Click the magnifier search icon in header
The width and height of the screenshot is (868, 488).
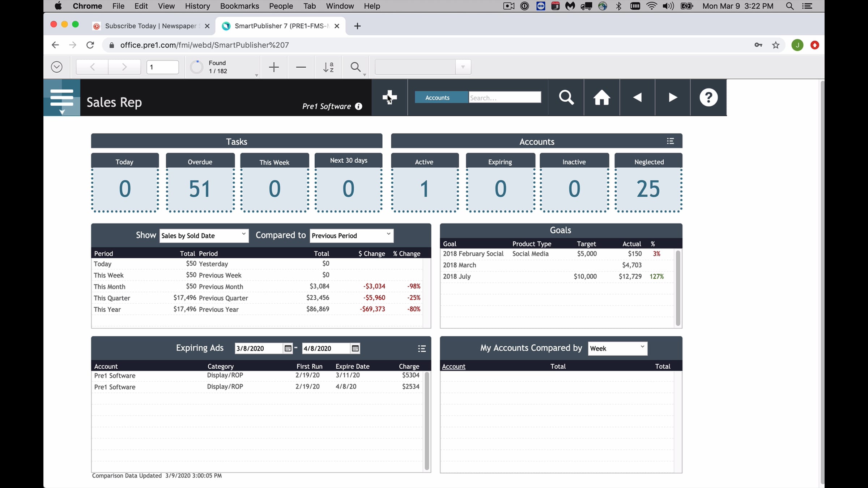[566, 97]
